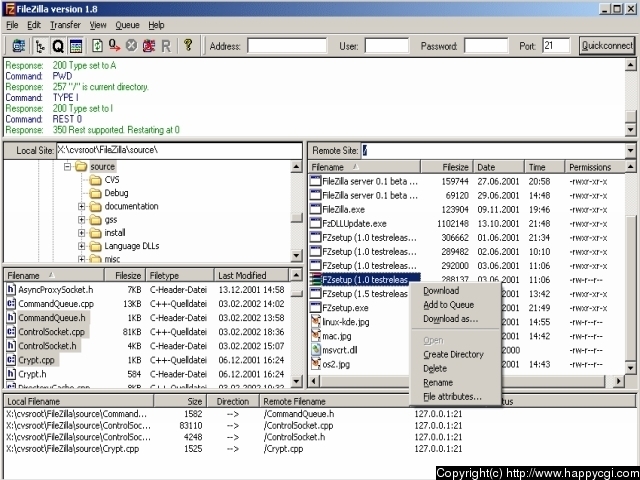Click the AsyncProxySocket.h file icon
640x480 pixels.
(11, 290)
